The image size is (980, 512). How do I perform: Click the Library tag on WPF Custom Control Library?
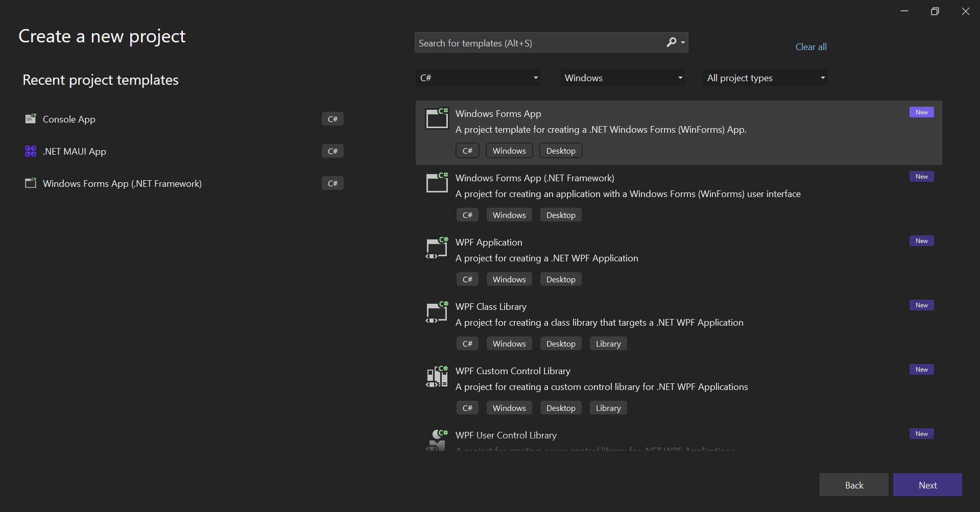pos(608,408)
